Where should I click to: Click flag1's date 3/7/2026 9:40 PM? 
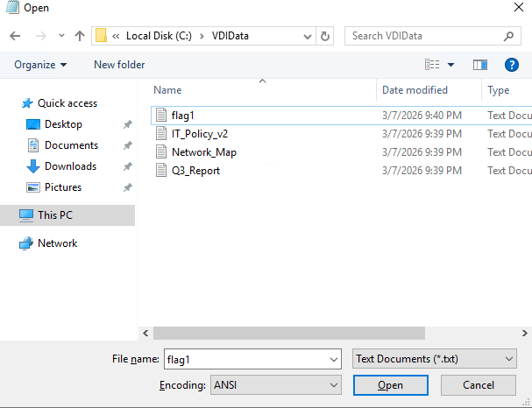pos(422,116)
